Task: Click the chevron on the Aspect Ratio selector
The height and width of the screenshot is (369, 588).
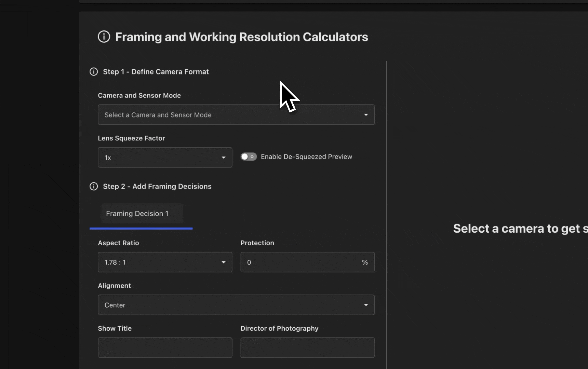Action: (224, 262)
